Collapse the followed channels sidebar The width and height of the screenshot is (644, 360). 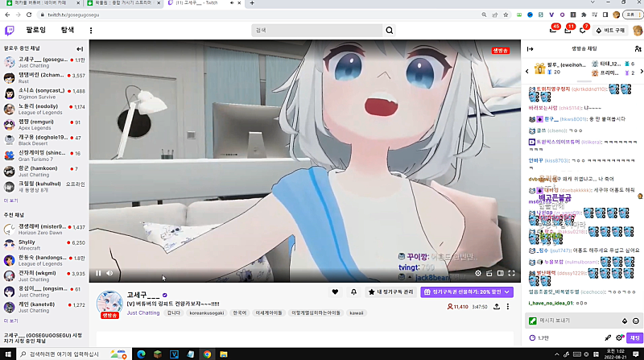pyautogui.click(x=80, y=49)
